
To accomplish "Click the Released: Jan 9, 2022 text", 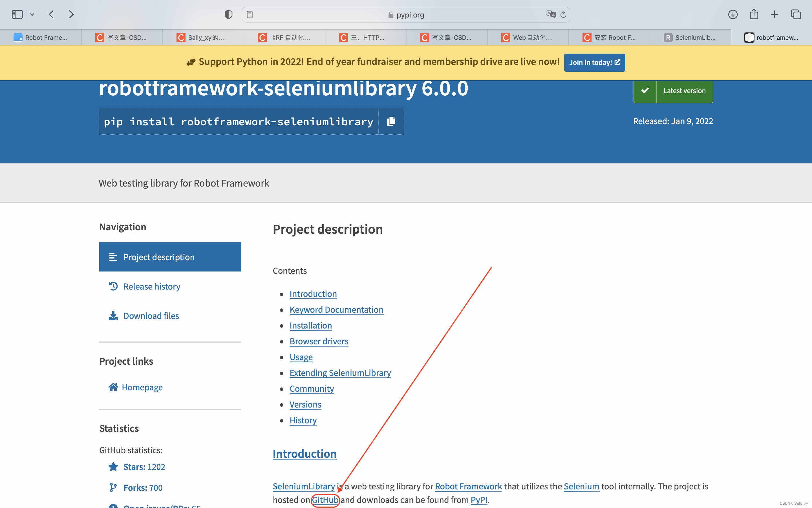I will 673,121.
